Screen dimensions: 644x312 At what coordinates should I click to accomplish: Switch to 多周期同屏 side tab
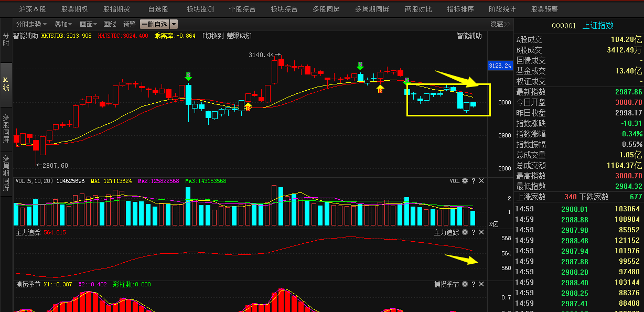point(6,173)
